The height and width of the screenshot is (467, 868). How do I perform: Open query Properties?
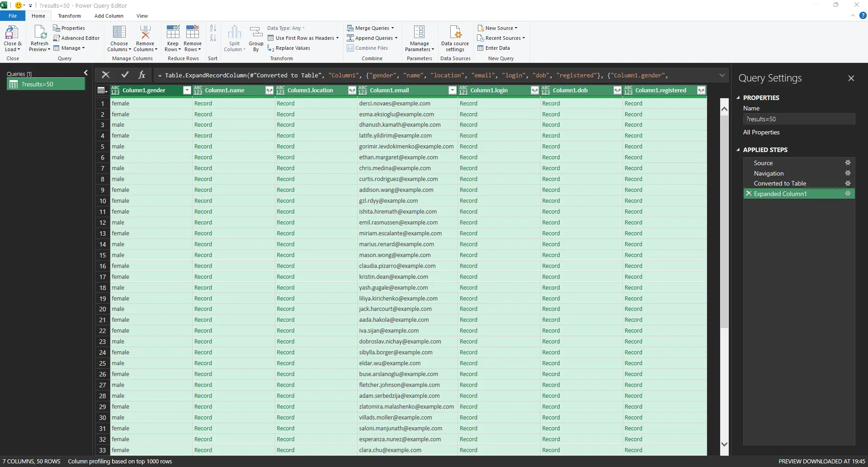[69, 28]
